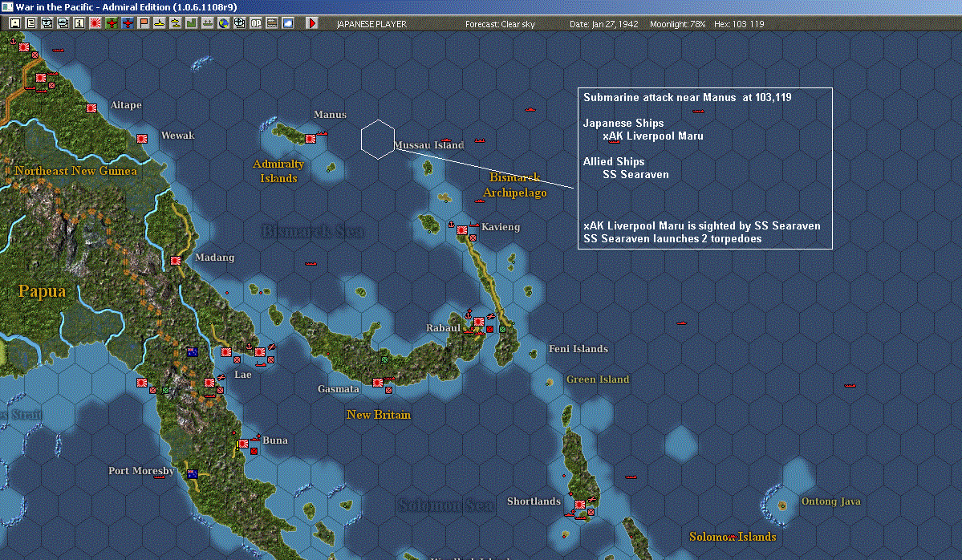Click the red ship icon near top center-right sea
Viewport: 962px width, 560px height.
point(530,109)
